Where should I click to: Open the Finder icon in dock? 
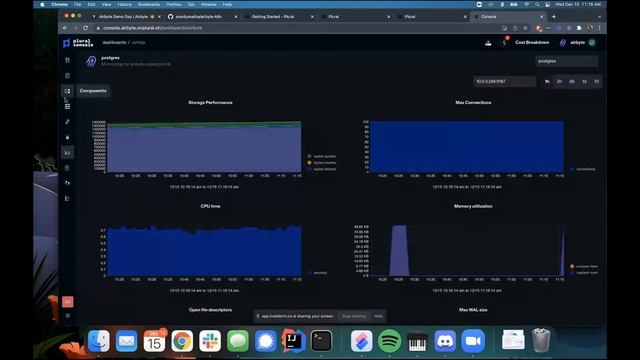click(x=99, y=341)
